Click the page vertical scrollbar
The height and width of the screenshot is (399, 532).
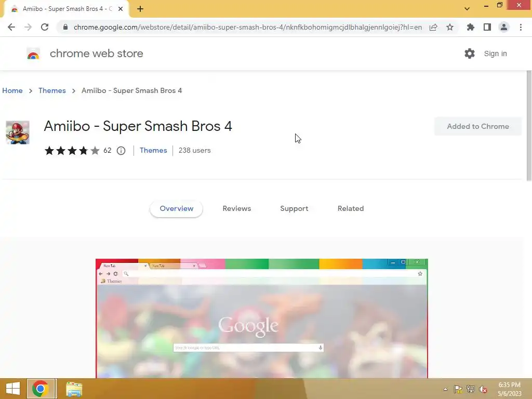(x=529, y=126)
